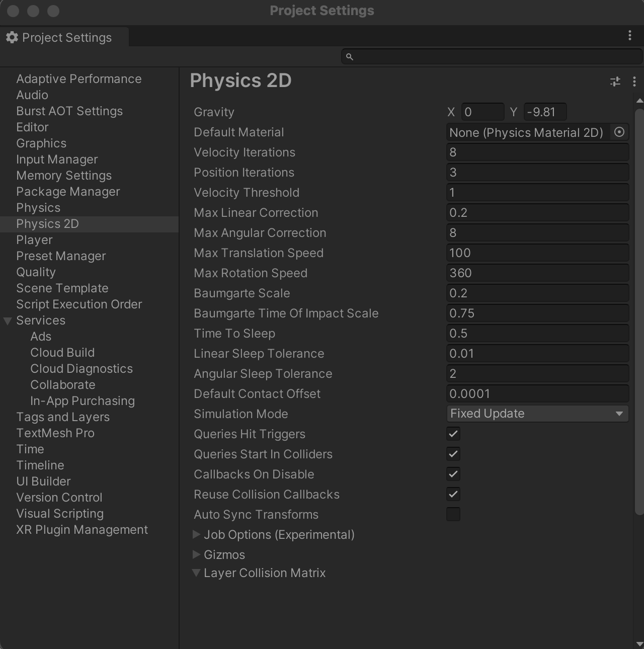
Task: Select the Physics 2D category
Action: coord(89,224)
